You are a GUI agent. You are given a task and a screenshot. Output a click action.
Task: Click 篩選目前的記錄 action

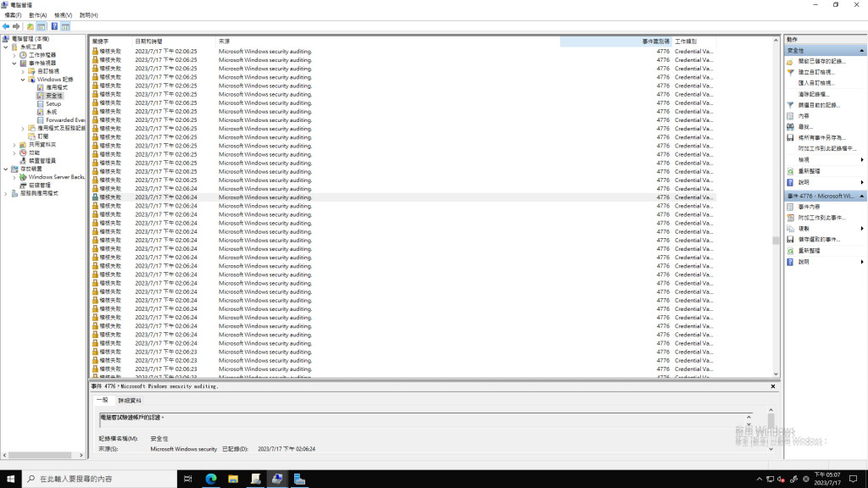[x=820, y=105]
